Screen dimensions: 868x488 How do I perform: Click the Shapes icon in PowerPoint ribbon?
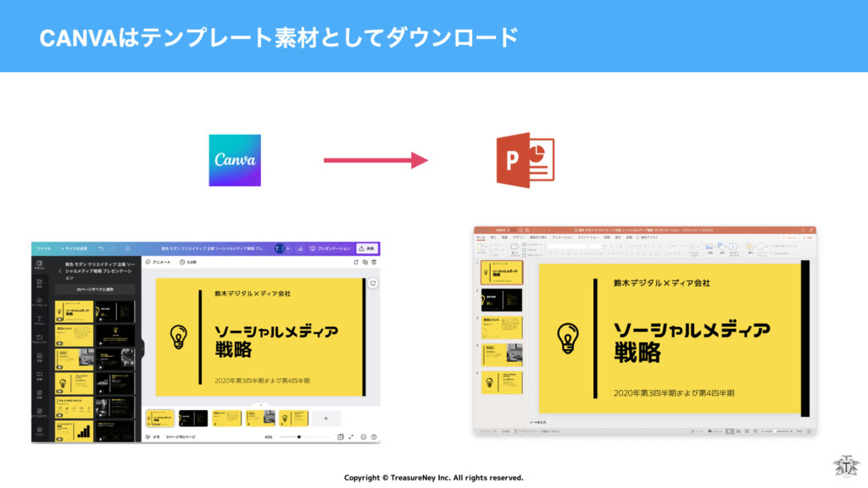(x=721, y=248)
